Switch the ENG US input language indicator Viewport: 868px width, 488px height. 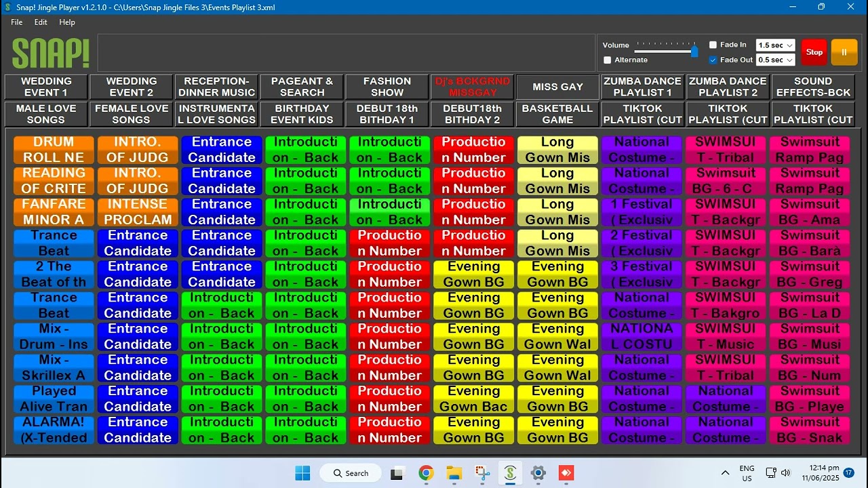point(747,473)
